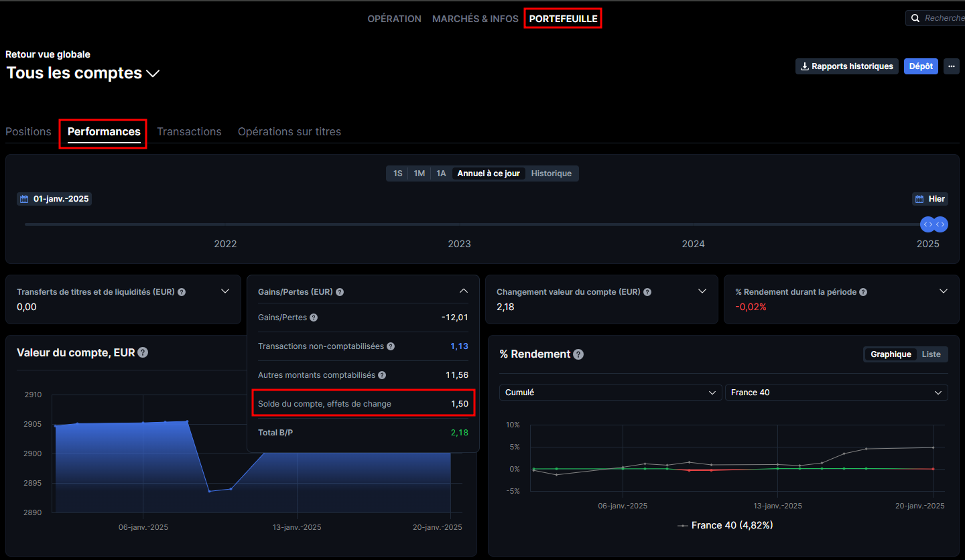Switch to the Transactions tab
This screenshot has height=560, width=965.
189,131
